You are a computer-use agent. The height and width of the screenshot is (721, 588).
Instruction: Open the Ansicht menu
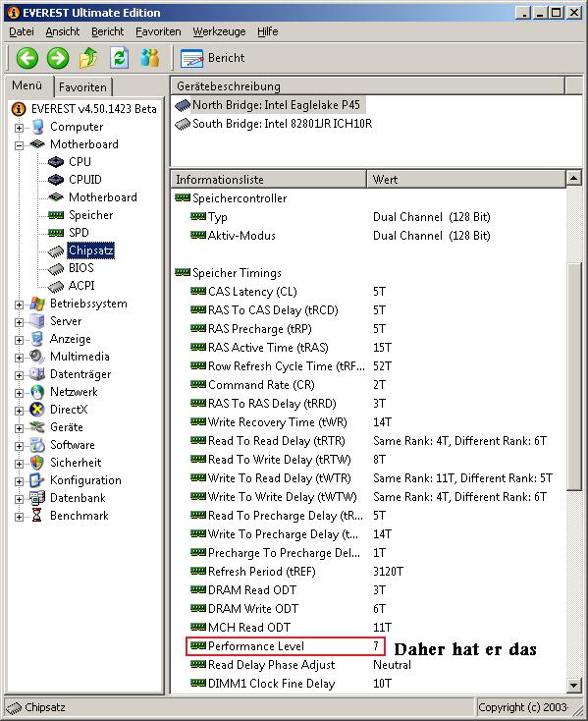point(63,31)
